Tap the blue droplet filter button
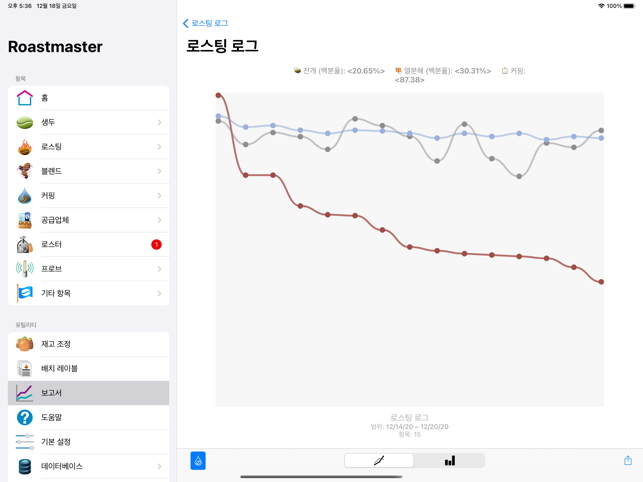This screenshot has height=482, width=643. [198, 461]
